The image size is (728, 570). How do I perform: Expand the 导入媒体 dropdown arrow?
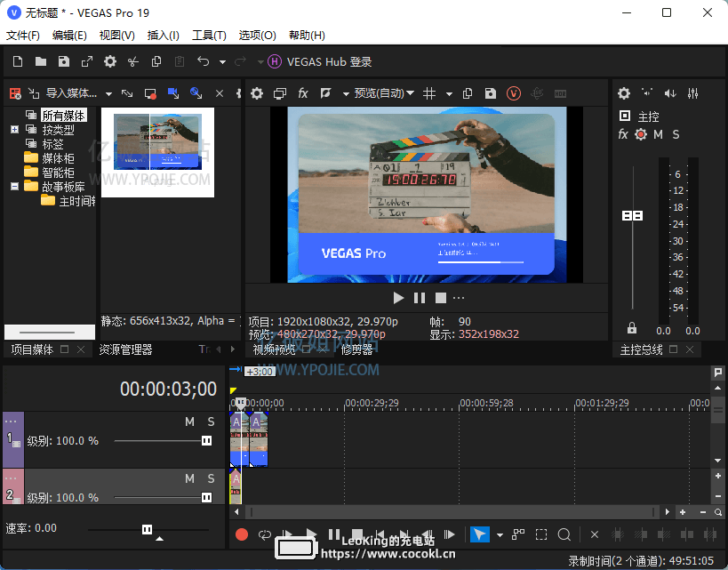[x=108, y=94]
